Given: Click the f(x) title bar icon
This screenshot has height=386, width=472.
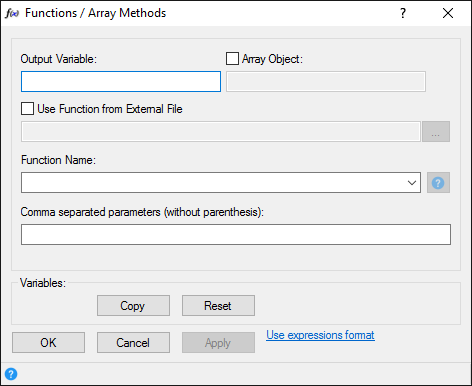Looking at the screenshot, I should point(12,13).
